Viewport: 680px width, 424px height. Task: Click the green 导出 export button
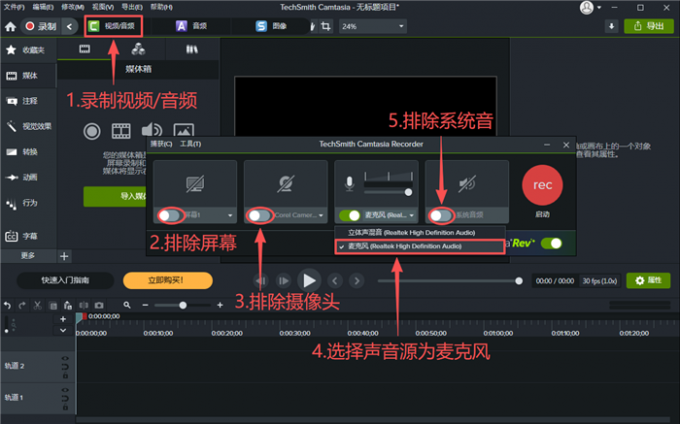(649, 26)
